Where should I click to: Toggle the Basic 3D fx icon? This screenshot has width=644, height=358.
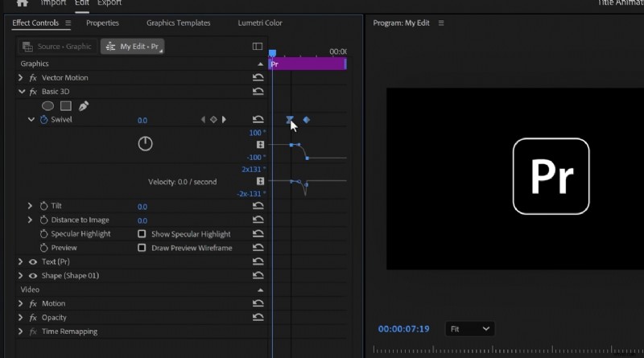tap(33, 92)
